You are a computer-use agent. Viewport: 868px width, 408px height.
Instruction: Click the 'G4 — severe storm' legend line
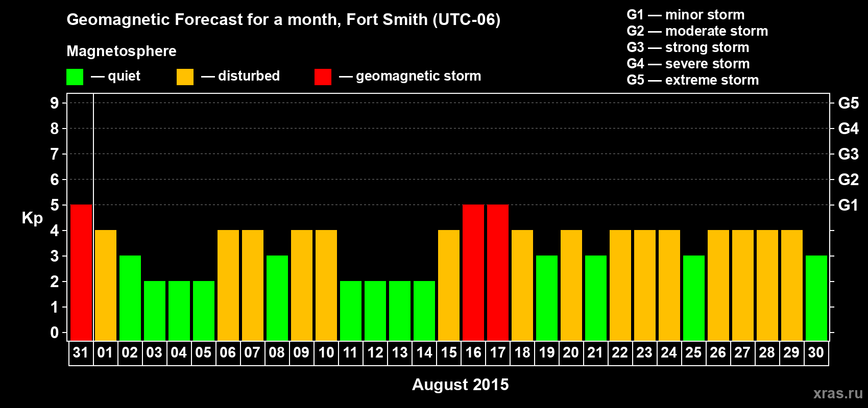coord(688,64)
